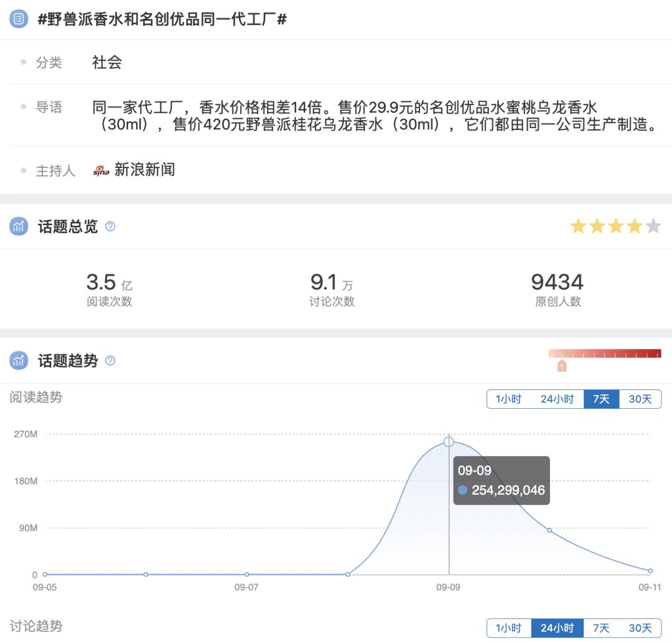Click the Sina News logo next to 主持人
The height and width of the screenshot is (642, 672).
pos(100,169)
